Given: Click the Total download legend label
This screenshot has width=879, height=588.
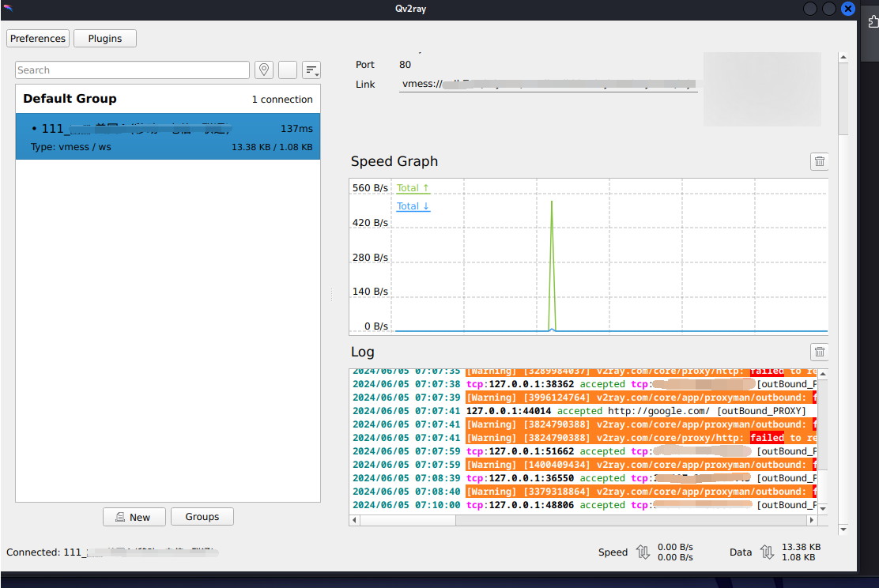Looking at the screenshot, I should [x=413, y=206].
